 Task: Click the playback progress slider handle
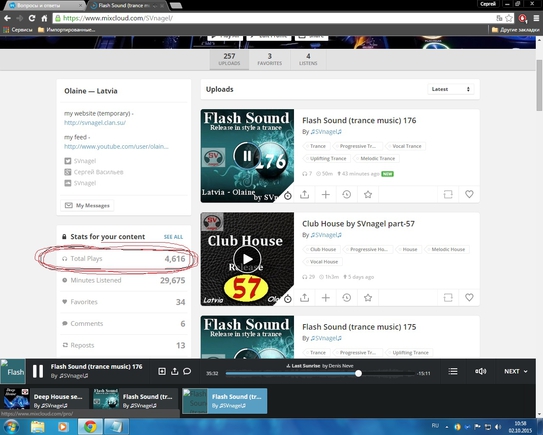358,373
